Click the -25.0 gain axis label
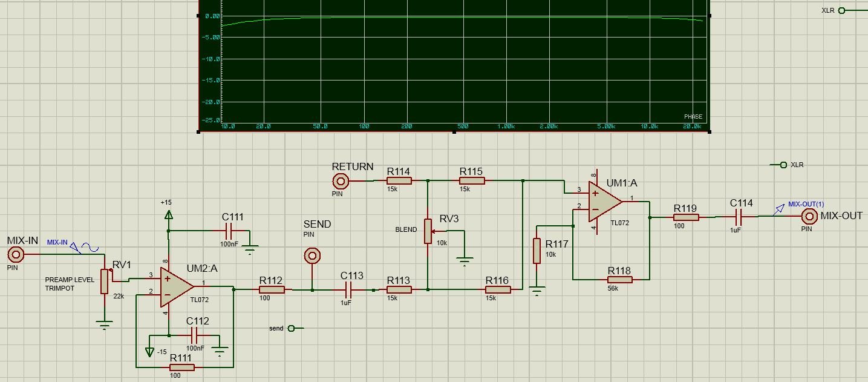This screenshot has width=868, height=382. pos(211,119)
